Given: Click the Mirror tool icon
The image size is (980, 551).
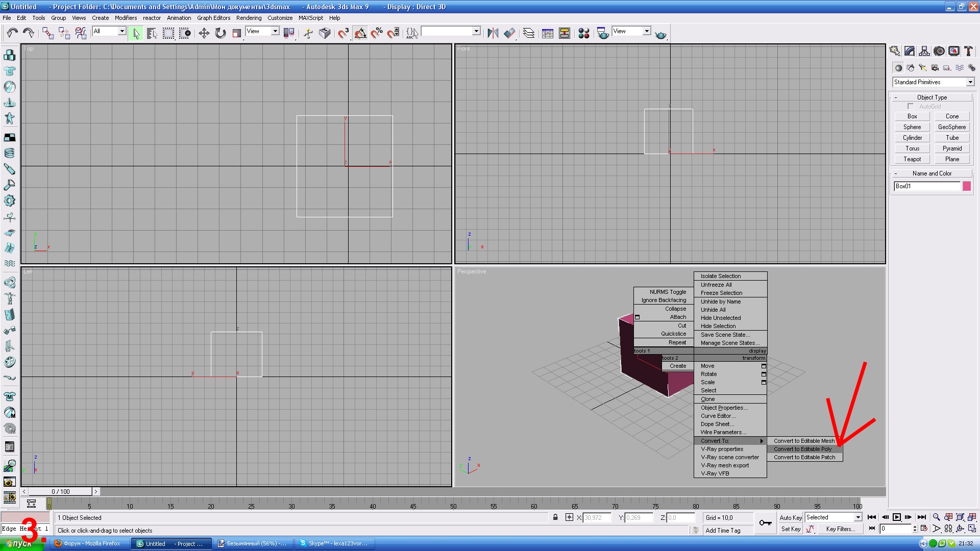Looking at the screenshot, I should coord(493,33).
